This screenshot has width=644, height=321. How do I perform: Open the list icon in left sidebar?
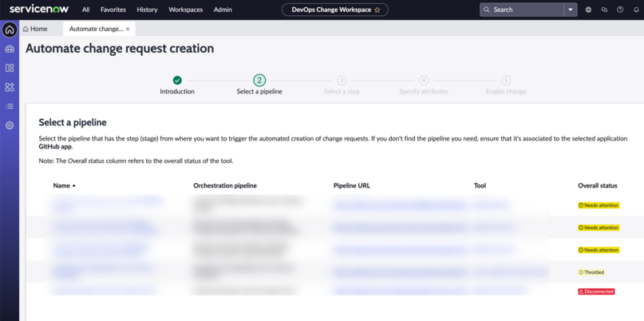pos(10,106)
